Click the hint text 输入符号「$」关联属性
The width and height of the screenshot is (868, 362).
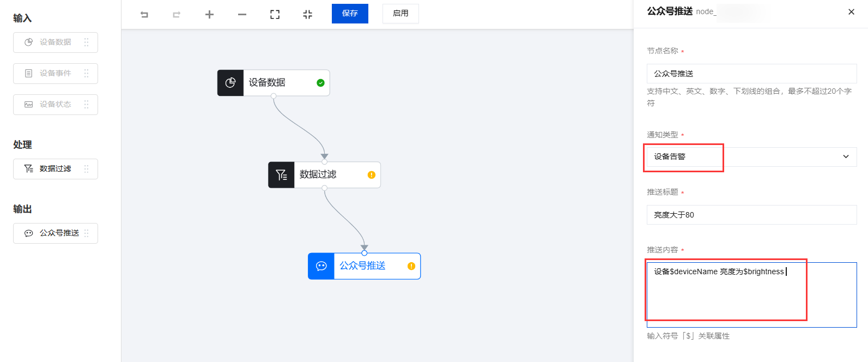coord(688,336)
